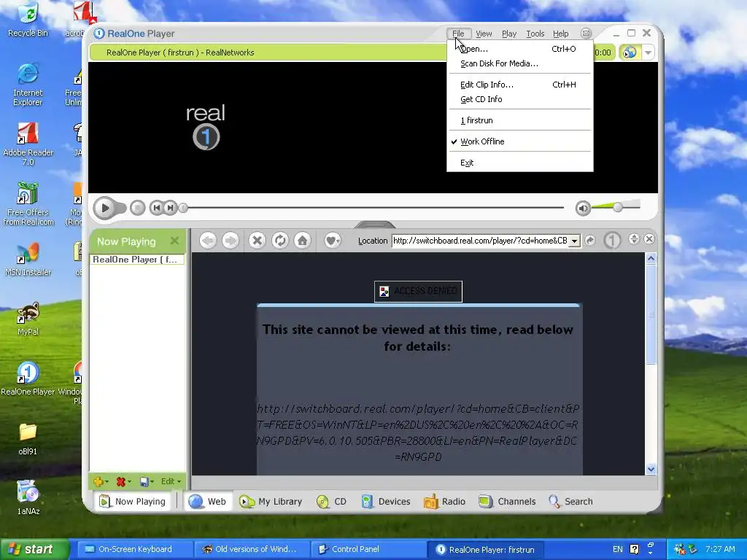
Task: Stop loading the browser page
Action: (258, 241)
